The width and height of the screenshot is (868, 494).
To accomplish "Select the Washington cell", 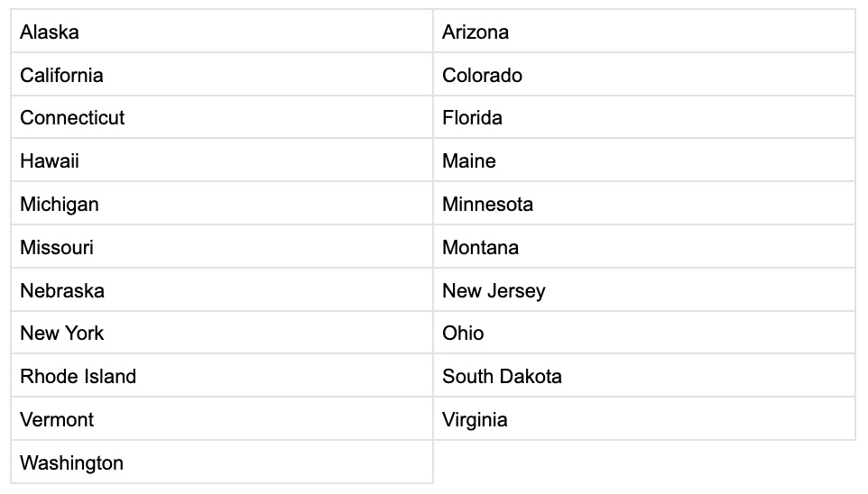I will [71, 463].
